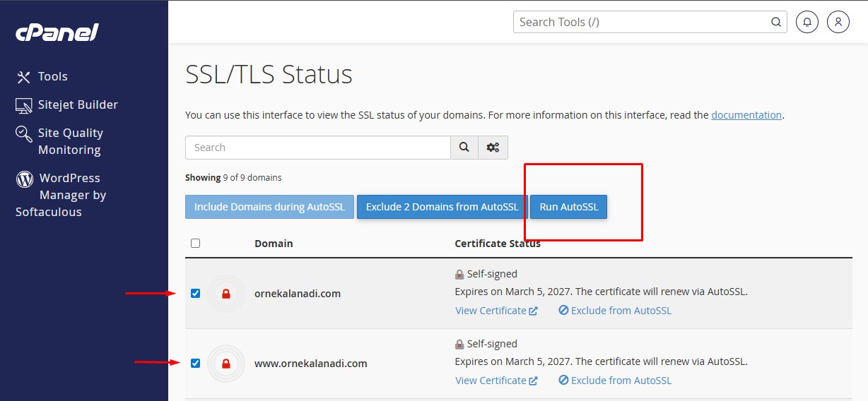Open the notifications bell icon
Image resolution: width=868 pixels, height=401 pixels.
click(807, 22)
